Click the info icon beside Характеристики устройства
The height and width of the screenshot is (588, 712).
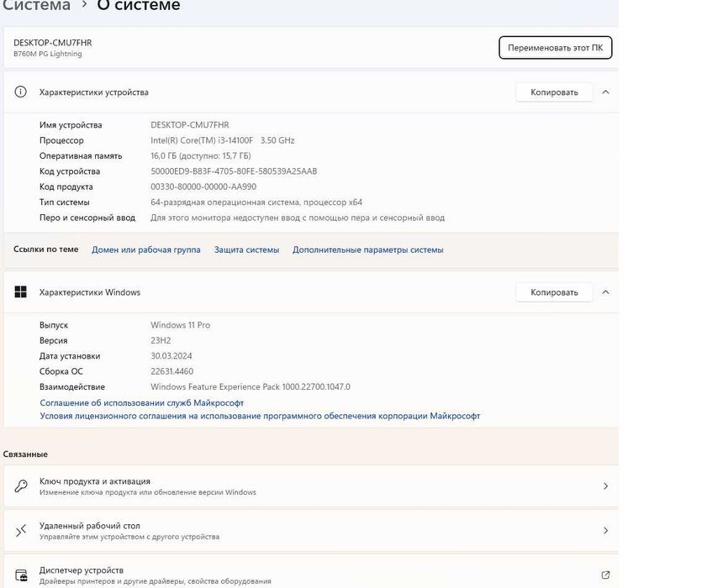20,92
